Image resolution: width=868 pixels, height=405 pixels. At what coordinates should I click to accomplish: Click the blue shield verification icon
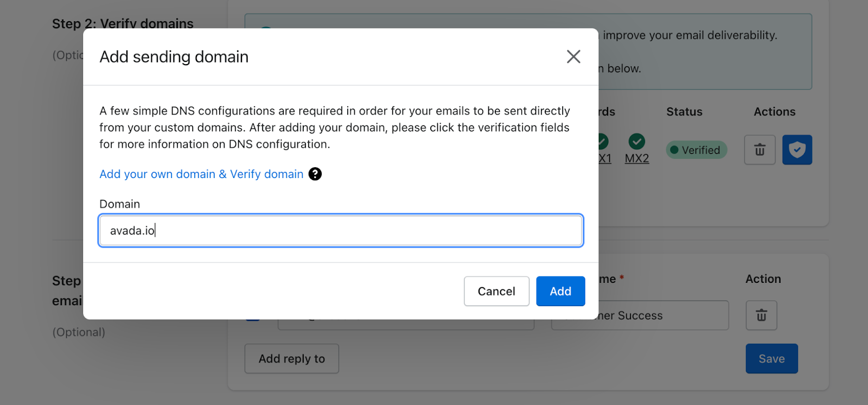coord(797,150)
